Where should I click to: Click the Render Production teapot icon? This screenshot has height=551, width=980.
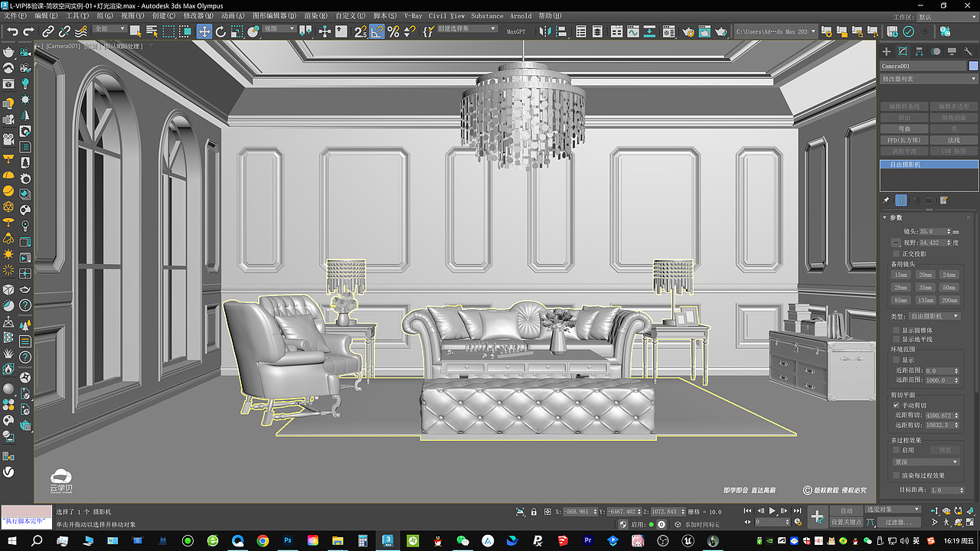point(722,31)
